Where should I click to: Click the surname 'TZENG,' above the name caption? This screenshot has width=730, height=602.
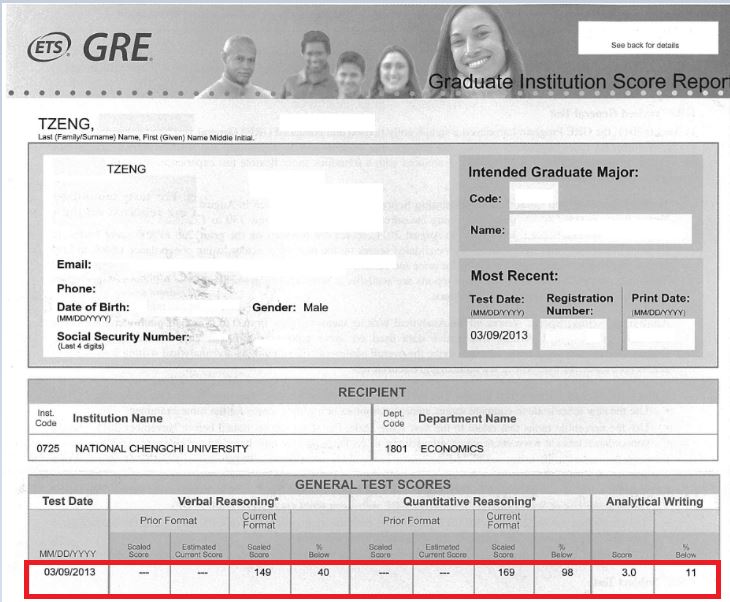coord(66,124)
